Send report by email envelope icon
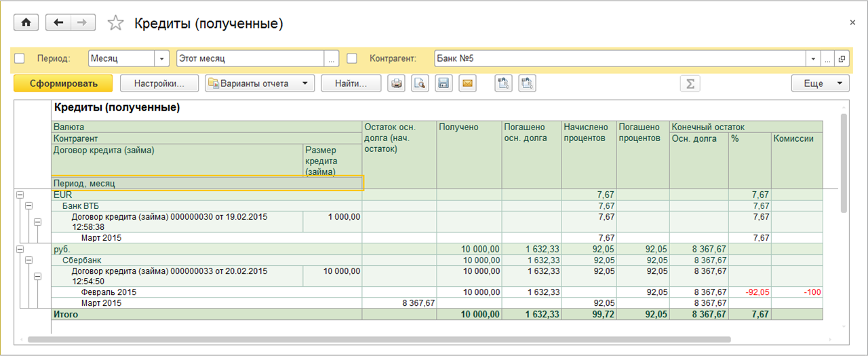This screenshot has height=356, width=868. point(467,83)
